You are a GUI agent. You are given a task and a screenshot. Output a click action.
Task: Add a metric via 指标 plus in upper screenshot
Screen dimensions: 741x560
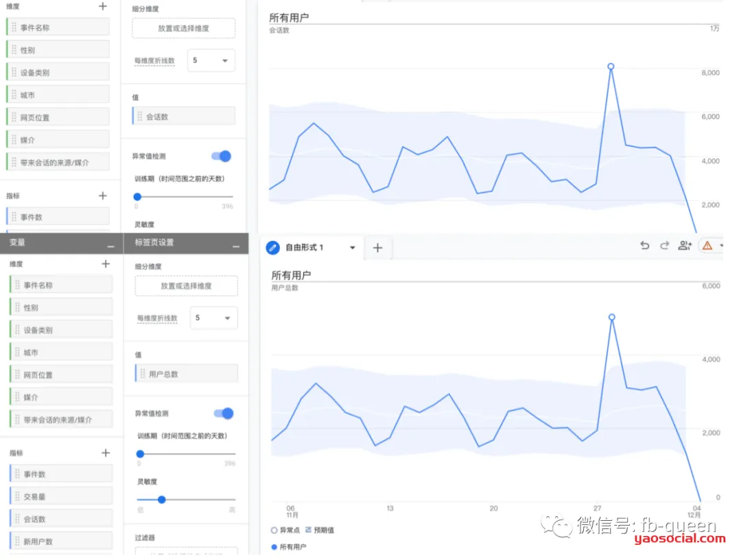point(102,196)
